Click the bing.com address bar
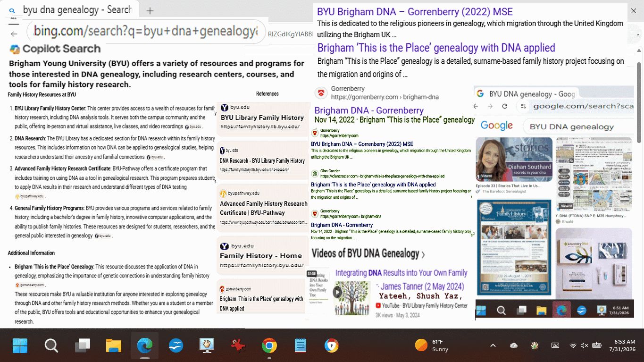This screenshot has height=362, width=644. [x=146, y=31]
